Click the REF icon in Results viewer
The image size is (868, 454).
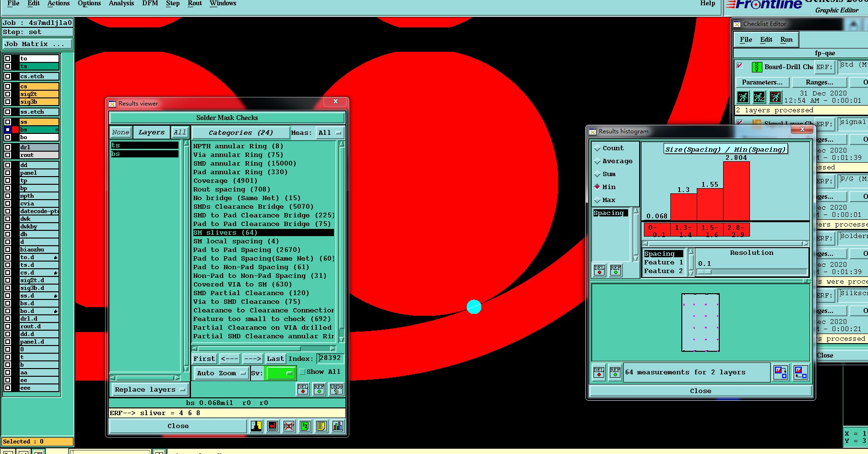point(319,389)
